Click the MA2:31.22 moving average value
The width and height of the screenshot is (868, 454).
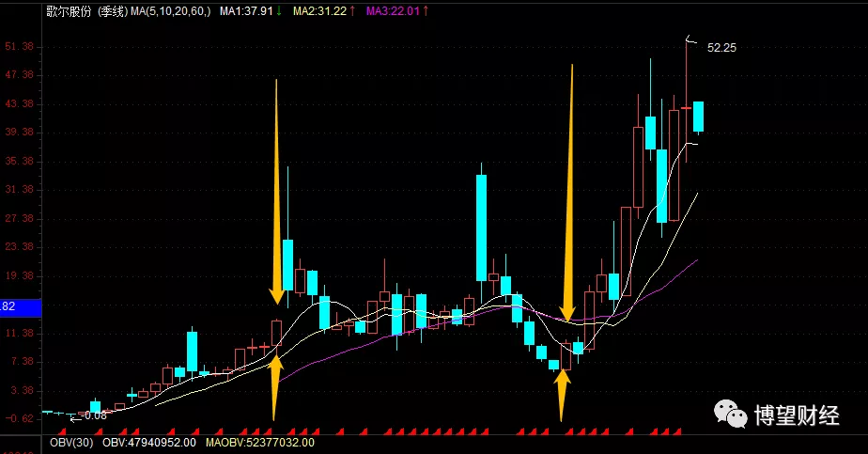point(319,11)
